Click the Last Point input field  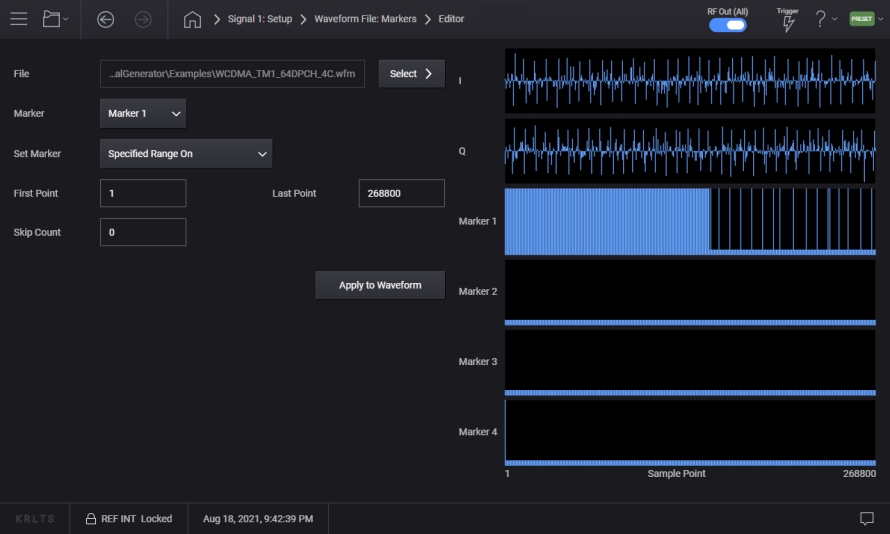(401, 193)
